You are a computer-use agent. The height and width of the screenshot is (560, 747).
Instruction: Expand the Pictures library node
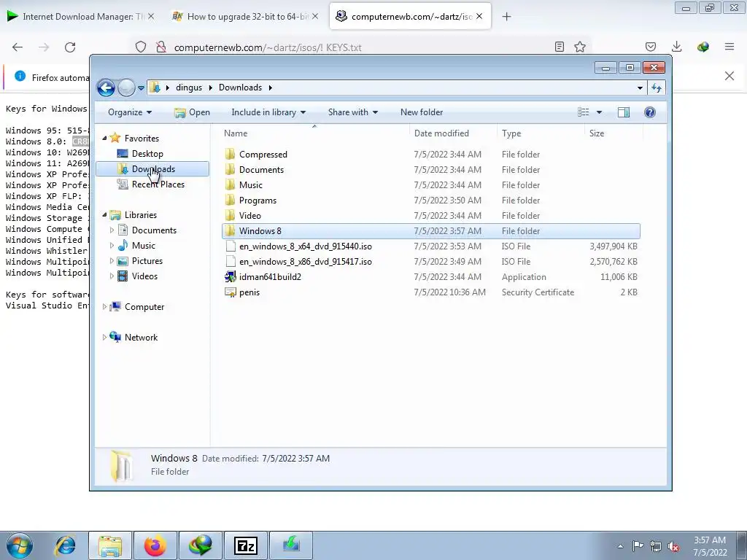pos(112,261)
